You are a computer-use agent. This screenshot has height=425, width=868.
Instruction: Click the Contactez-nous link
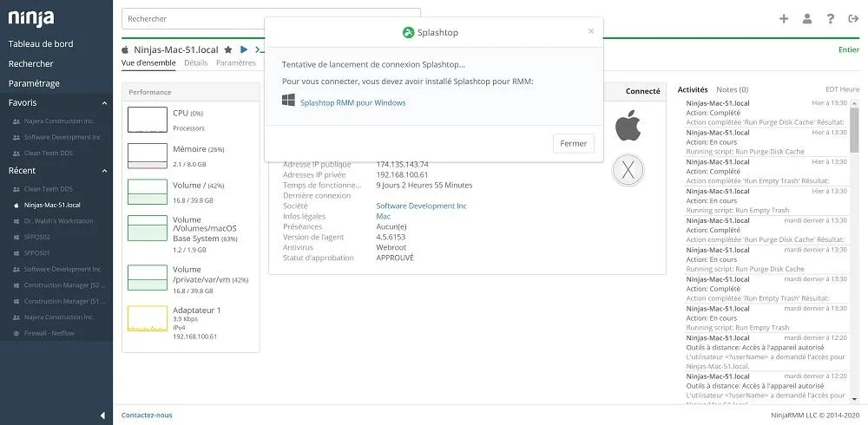[x=147, y=415]
